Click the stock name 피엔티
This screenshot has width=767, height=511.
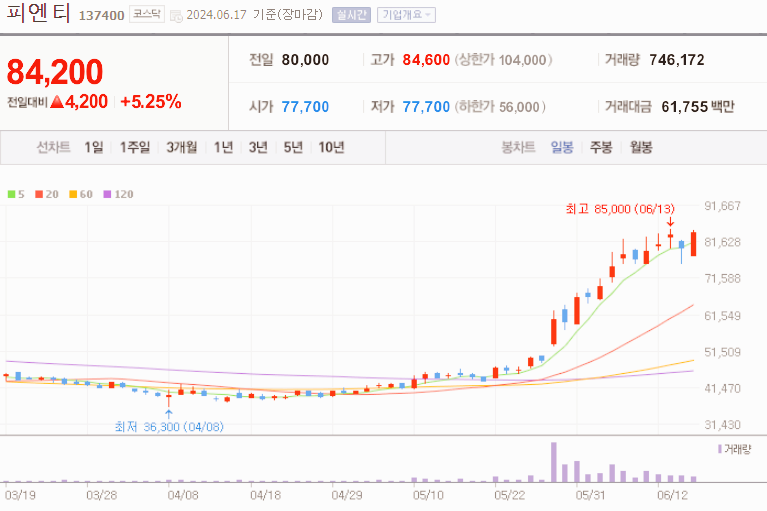point(38,13)
